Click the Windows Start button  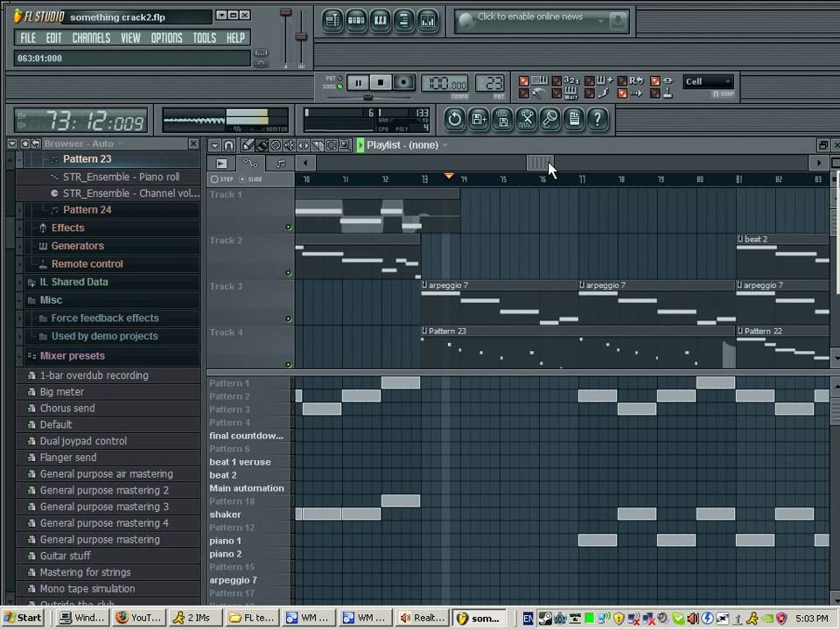tap(24, 618)
